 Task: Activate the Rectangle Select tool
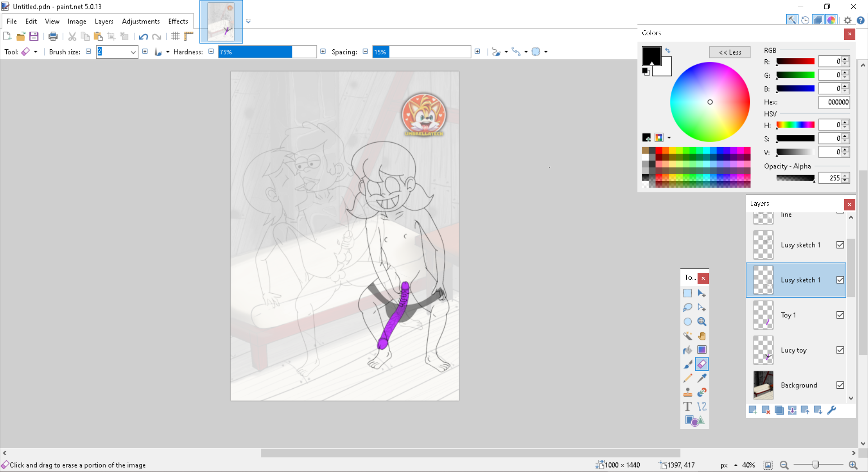(x=688, y=293)
